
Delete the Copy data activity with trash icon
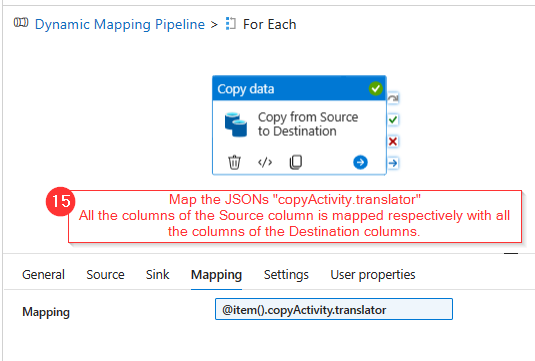[234, 162]
